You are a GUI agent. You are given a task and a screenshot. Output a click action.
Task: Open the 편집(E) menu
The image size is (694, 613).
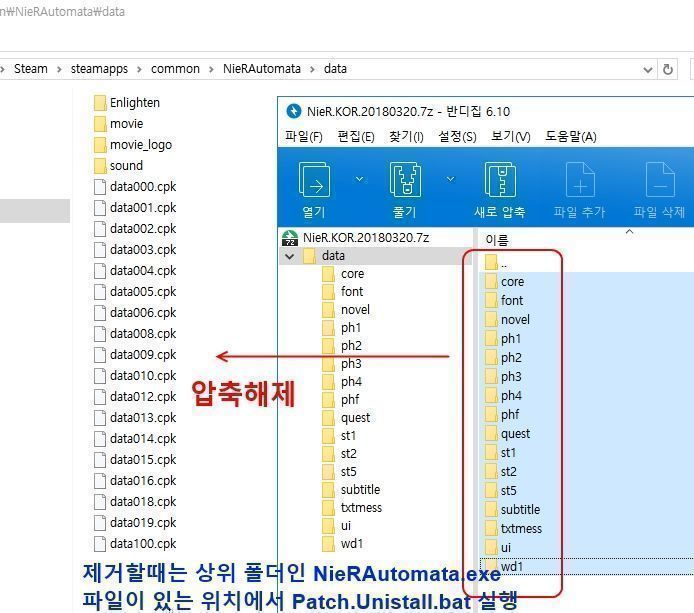tap(356, 136)
